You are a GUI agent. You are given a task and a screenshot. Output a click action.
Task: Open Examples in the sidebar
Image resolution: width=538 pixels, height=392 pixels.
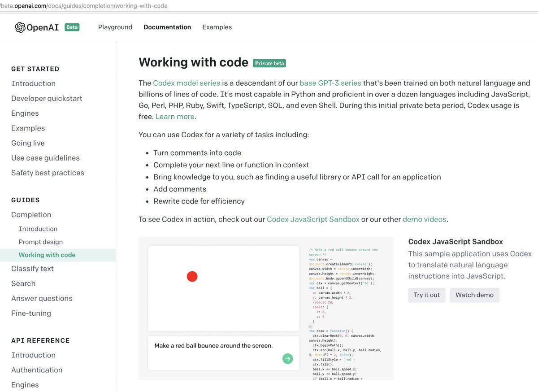coord(28,128)
